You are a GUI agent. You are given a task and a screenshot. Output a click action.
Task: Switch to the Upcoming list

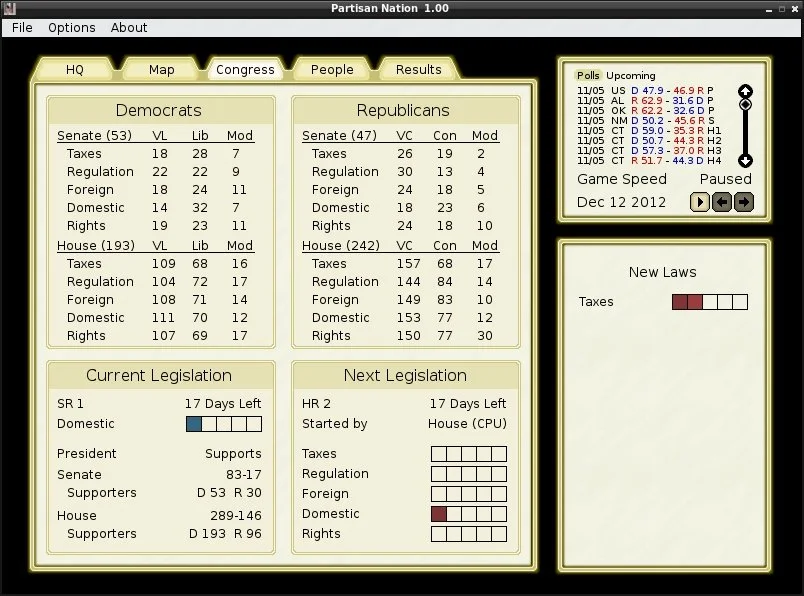pos(630,76)
